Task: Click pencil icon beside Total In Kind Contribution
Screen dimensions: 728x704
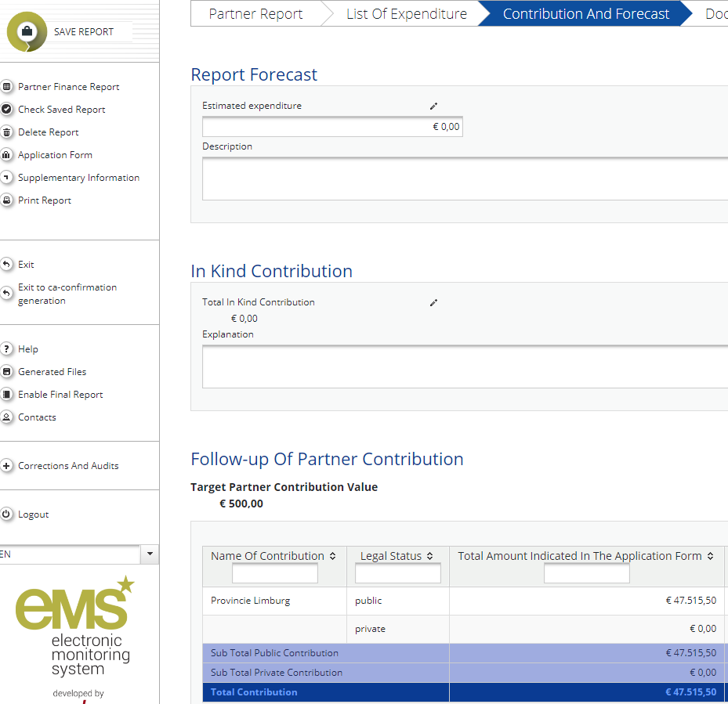Action: (433, 302)
